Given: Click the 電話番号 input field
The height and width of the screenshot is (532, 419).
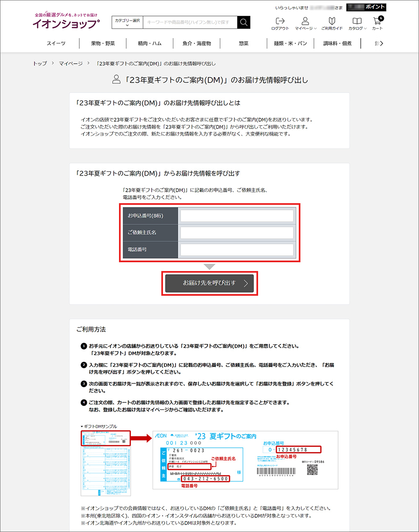Looking at the screenshot, I should (237, 250).
